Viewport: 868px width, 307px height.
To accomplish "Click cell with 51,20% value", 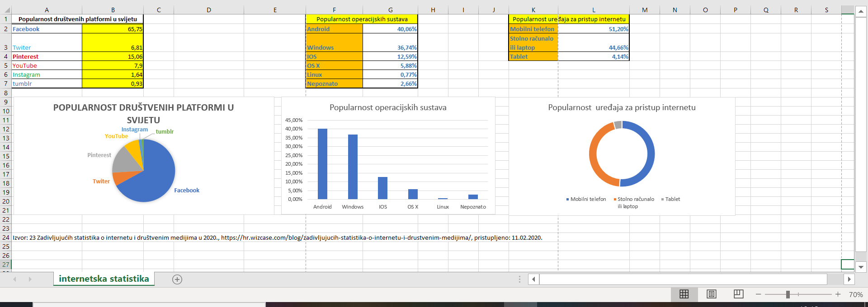I will point(594,29).
